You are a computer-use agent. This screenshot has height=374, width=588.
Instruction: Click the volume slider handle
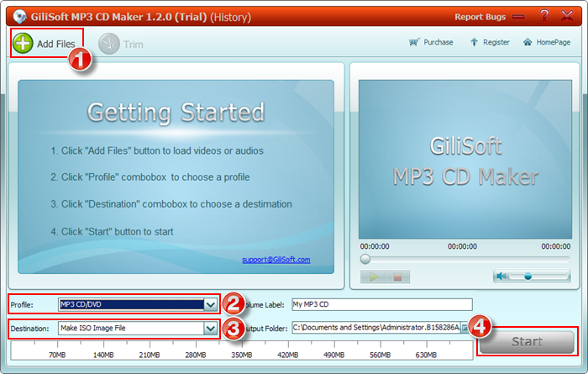528,275
